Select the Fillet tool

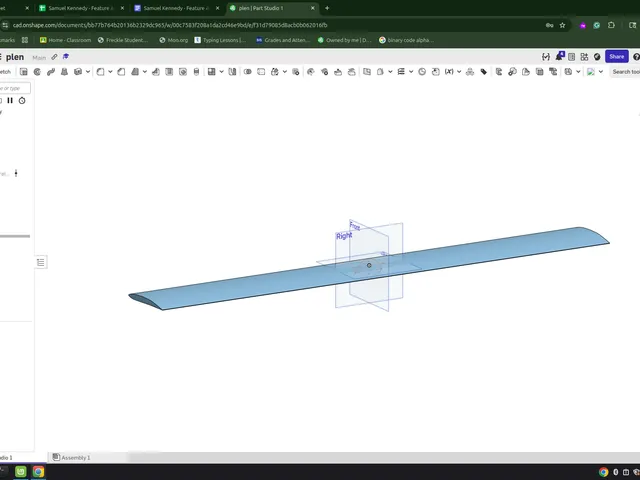coord(100,72)
